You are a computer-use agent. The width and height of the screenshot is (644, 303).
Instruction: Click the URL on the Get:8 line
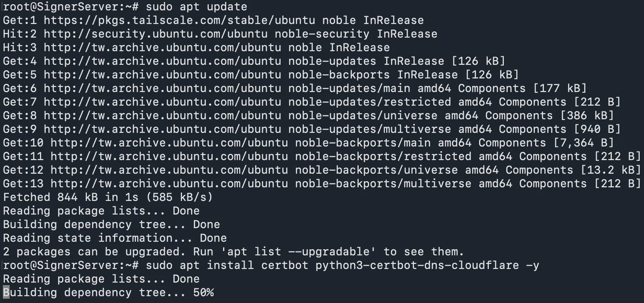click(162, 116)
